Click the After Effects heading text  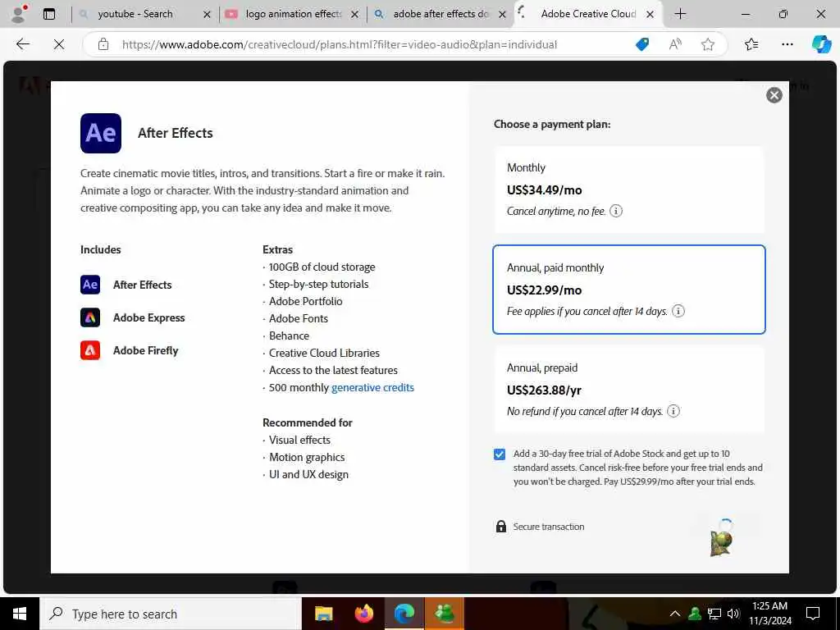click(x=176, y=133)
